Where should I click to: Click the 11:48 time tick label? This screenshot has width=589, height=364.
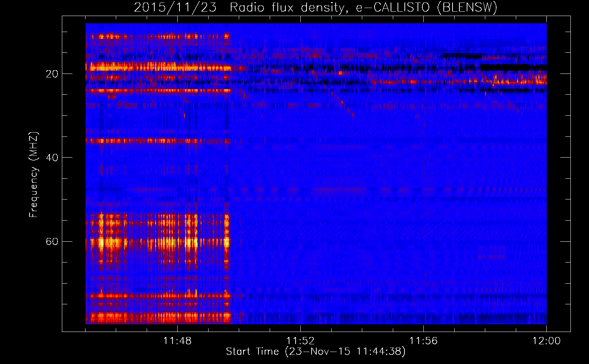[178, 341]
